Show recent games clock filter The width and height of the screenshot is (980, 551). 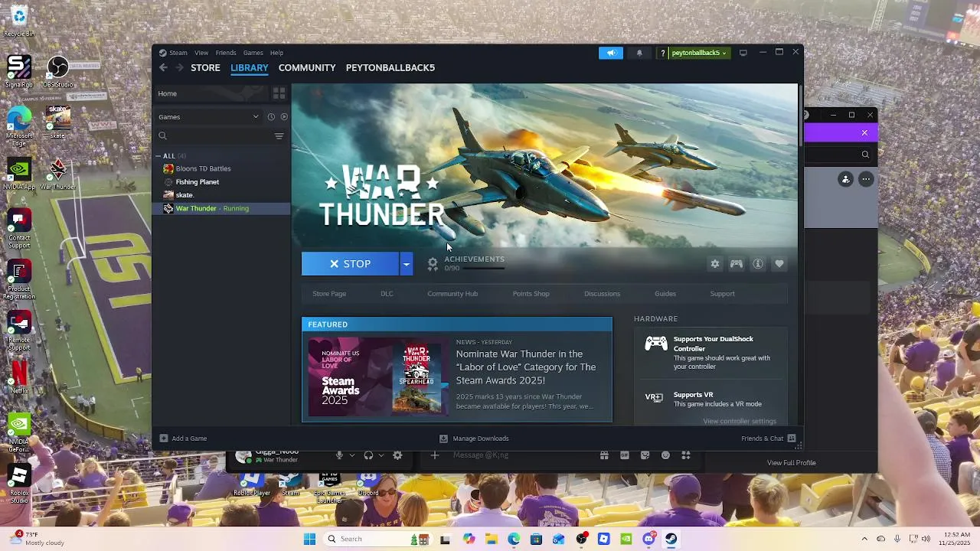point(271,117)
